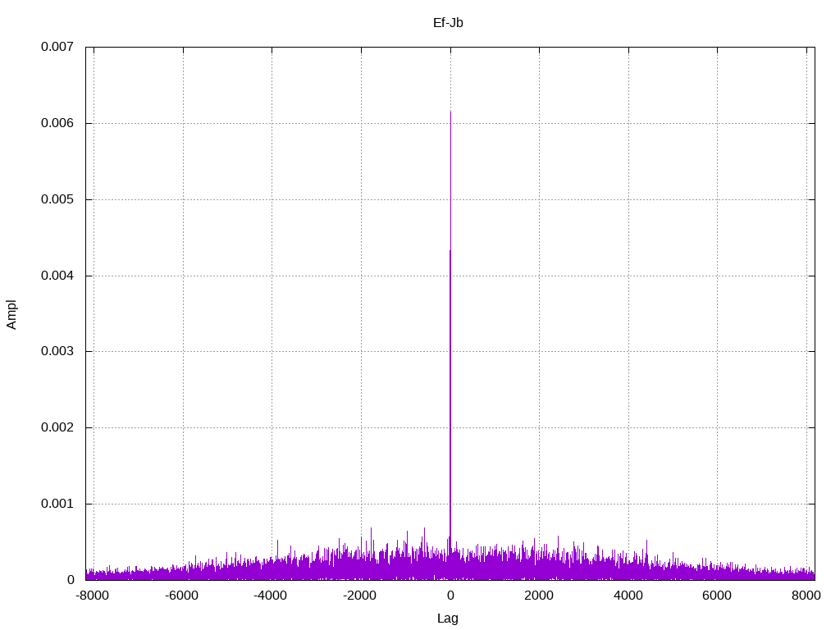Click the x-axis value -8000

(x=92, y=596)
